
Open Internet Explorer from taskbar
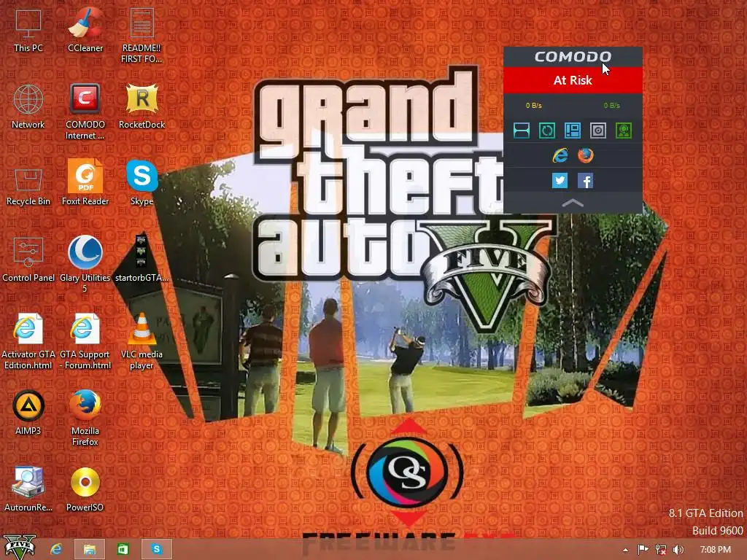pyautogui.click(x=56, y=550)
